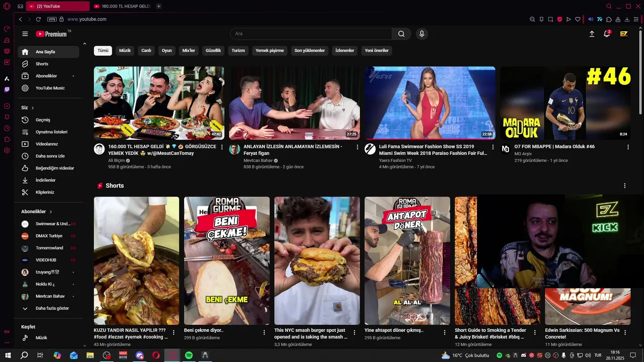Select the Yeni öneriler chip
This screenshot has height=362, width=644.
click(x=377, y=50)
